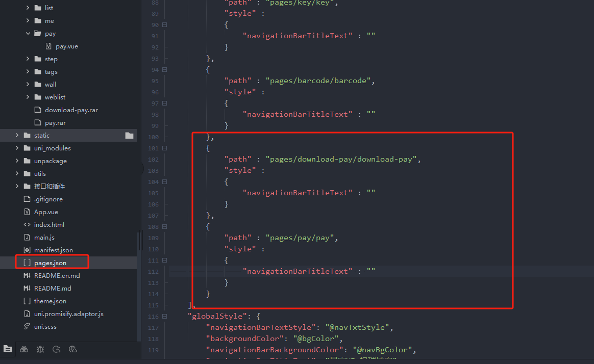The height and width of the screenshot is (364, 594).
Task: Select download-pay.rar file
Action: tap(71, 110)
